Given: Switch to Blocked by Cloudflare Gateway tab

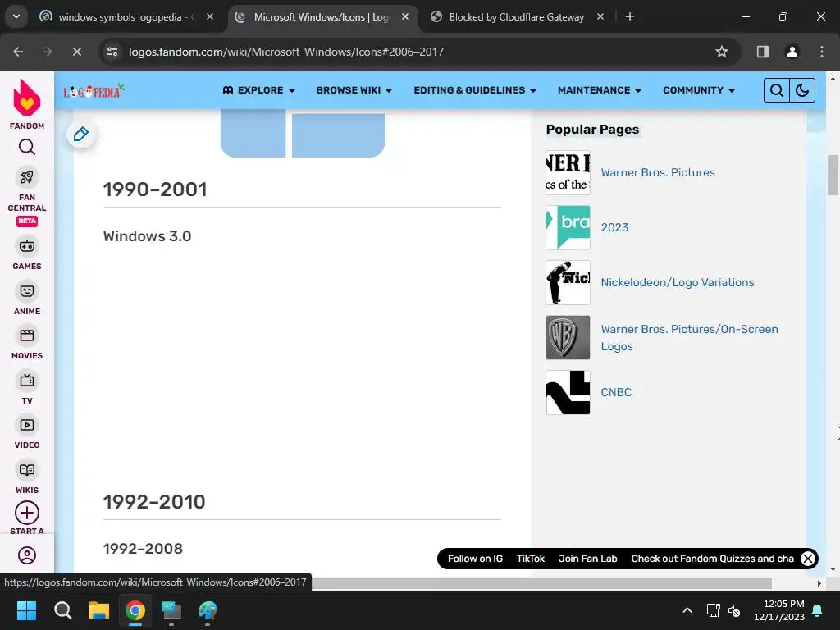Looking at the screenshot, I should [x=517, y=17].
